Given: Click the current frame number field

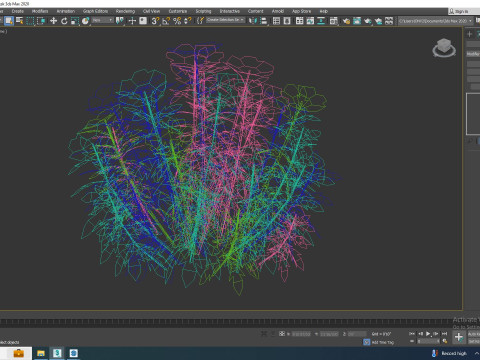Looking at the screenshot, I should tap(428, 341).
